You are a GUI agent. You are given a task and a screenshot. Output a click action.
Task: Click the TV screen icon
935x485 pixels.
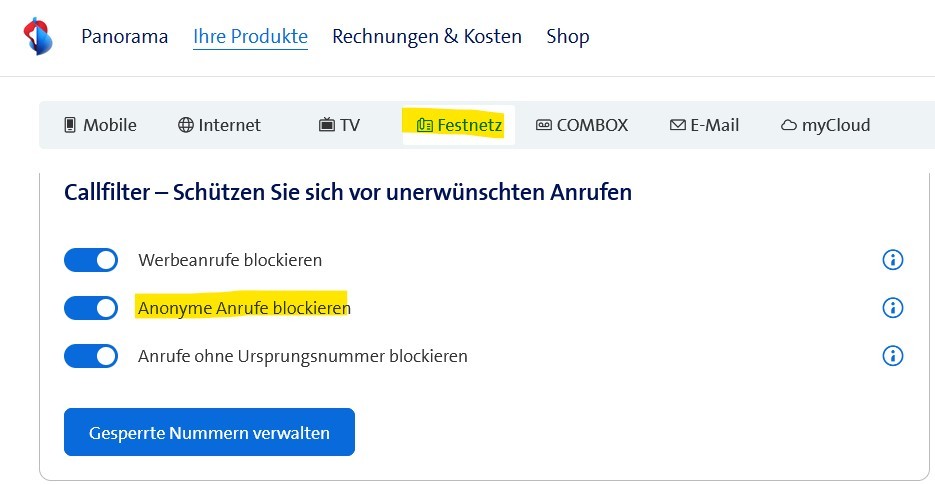[326, 125]
